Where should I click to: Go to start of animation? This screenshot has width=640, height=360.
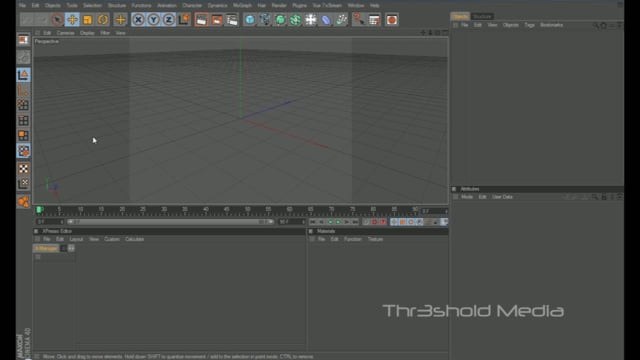coord(312,222)
